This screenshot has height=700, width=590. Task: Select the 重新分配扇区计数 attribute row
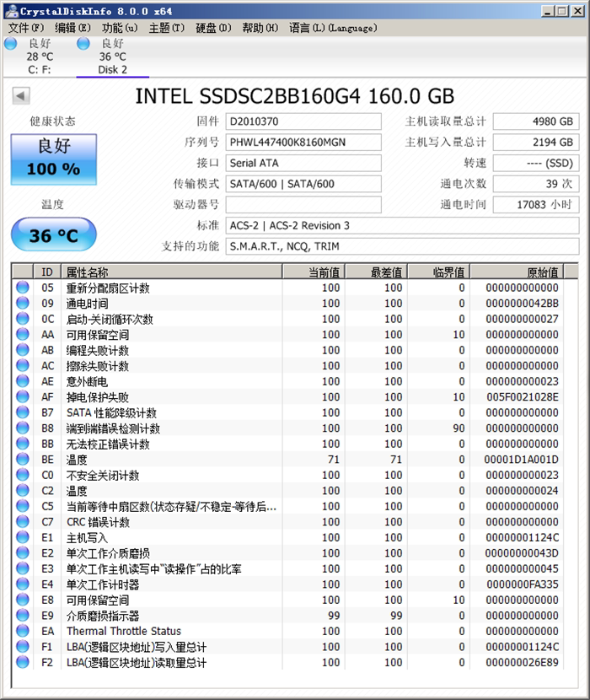288,288
